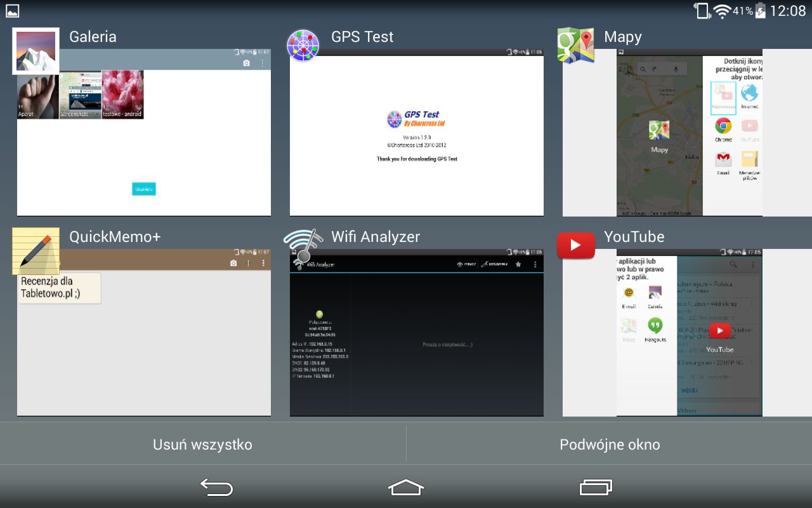Open the GPS Test preview thumbnail

[x=417, y=133]
